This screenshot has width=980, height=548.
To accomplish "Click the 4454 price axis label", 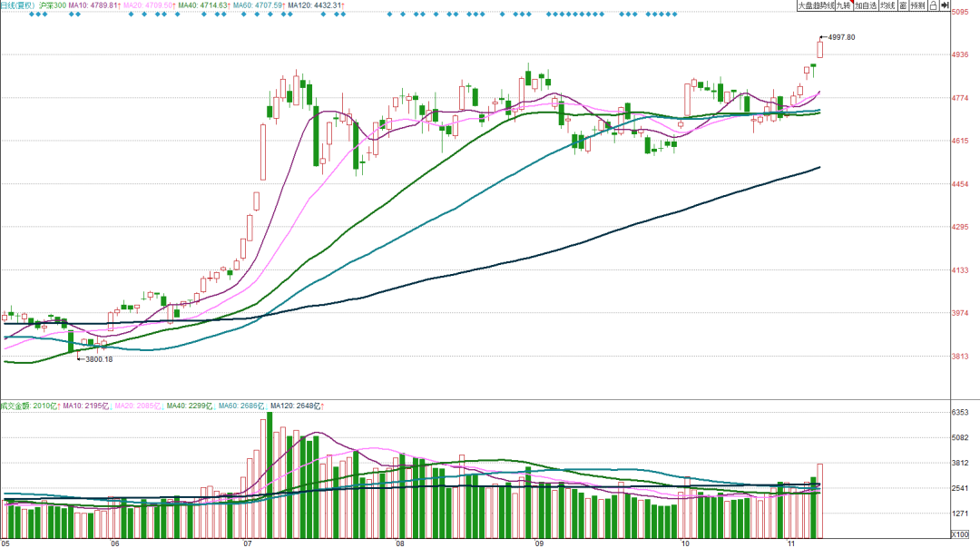I will point(960,184).
